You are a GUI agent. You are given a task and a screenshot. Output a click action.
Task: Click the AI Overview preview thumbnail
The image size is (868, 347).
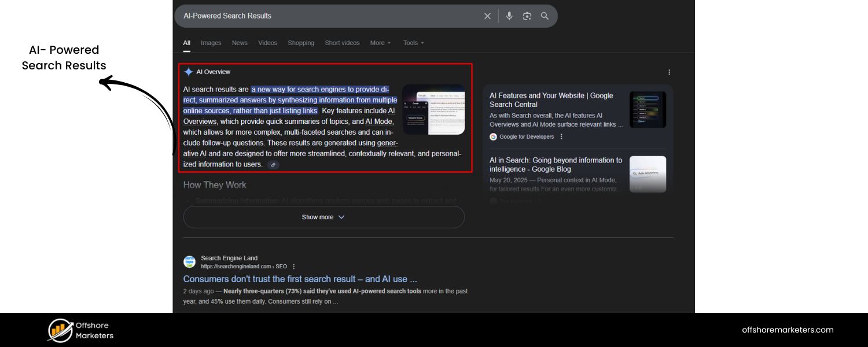tap(434, 110)
